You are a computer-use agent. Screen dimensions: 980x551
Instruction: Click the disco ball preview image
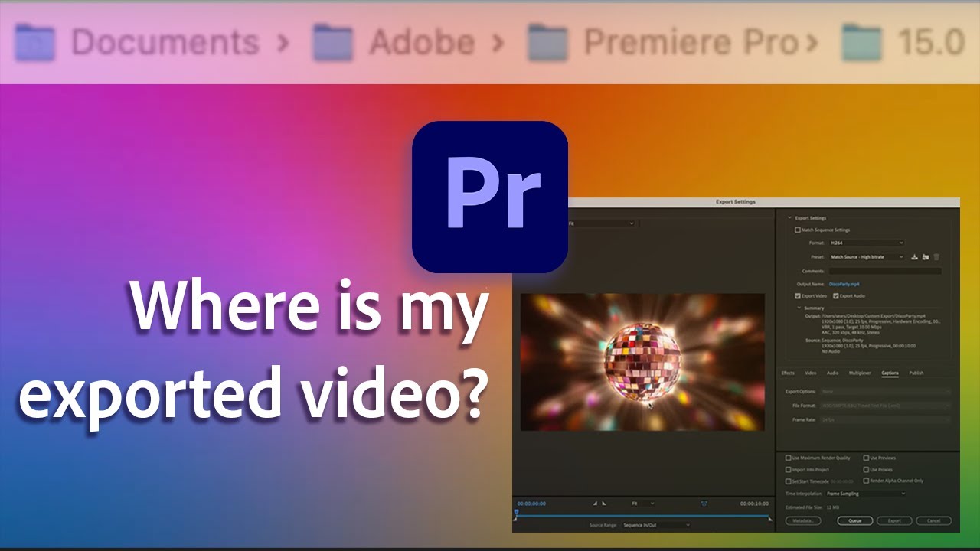tap(642, 362)
